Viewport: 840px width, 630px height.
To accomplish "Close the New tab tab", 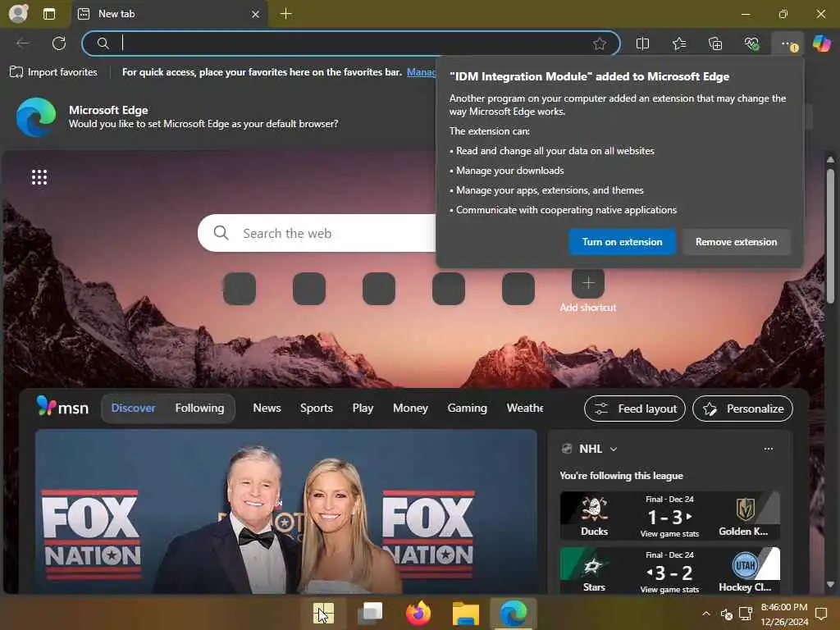I will (x=256, y=14).
